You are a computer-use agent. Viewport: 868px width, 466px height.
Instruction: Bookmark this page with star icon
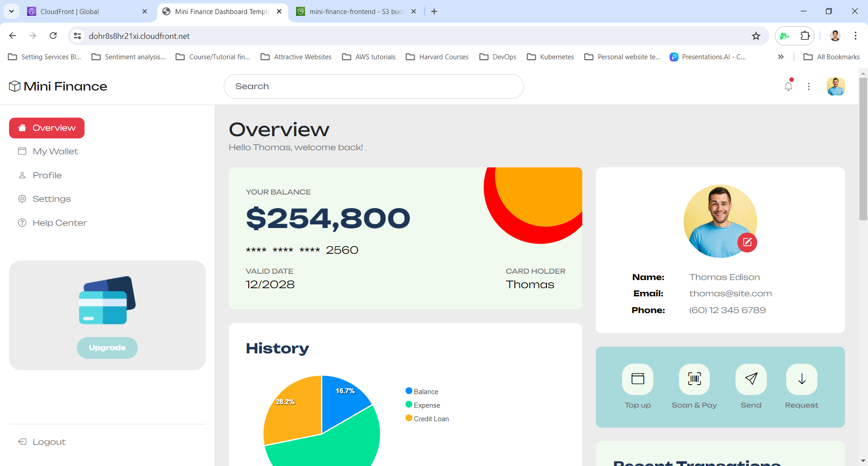click(756, 36)
